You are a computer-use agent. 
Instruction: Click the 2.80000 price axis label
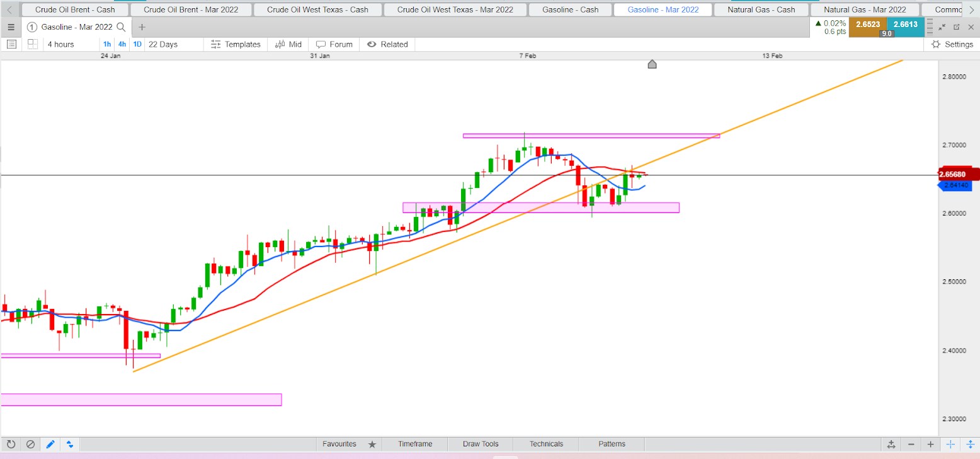[954, 76]
